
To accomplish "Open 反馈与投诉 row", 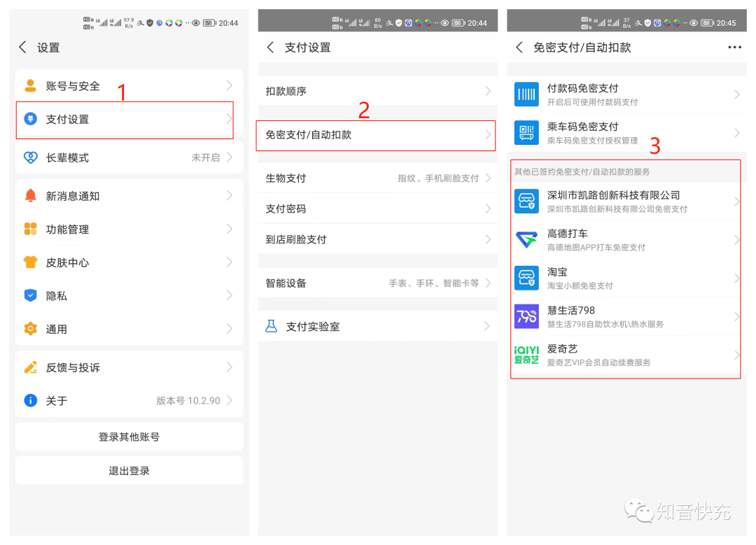I will click(x=129, y=367).
